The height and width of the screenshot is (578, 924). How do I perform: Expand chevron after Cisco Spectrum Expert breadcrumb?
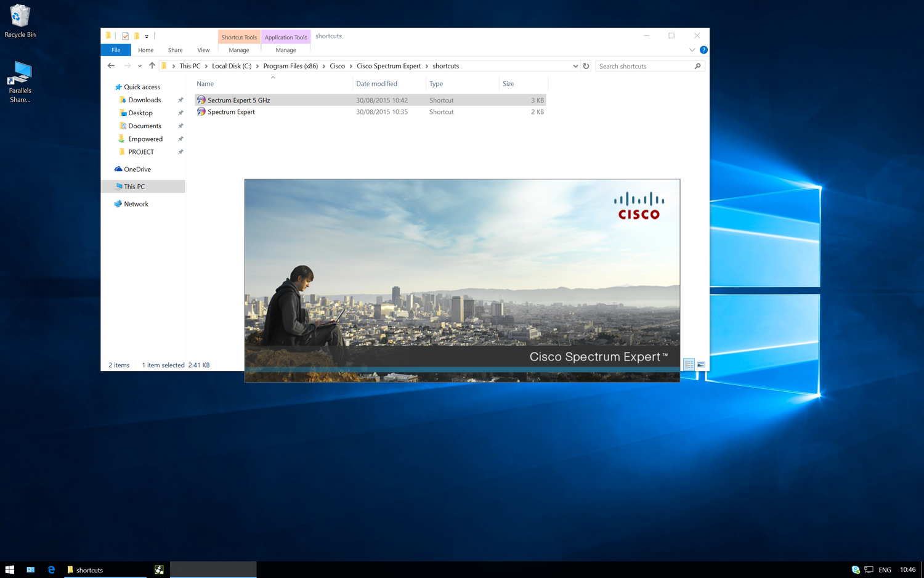(427, 66)
